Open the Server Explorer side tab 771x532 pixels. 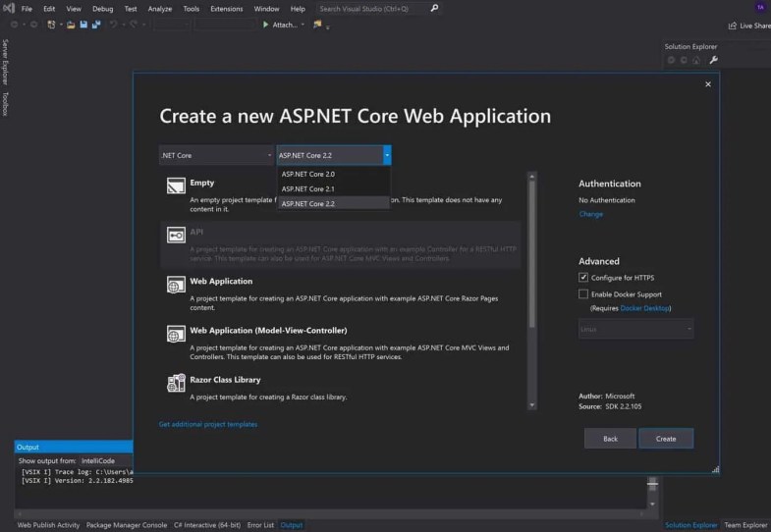[x=5, y=62]
